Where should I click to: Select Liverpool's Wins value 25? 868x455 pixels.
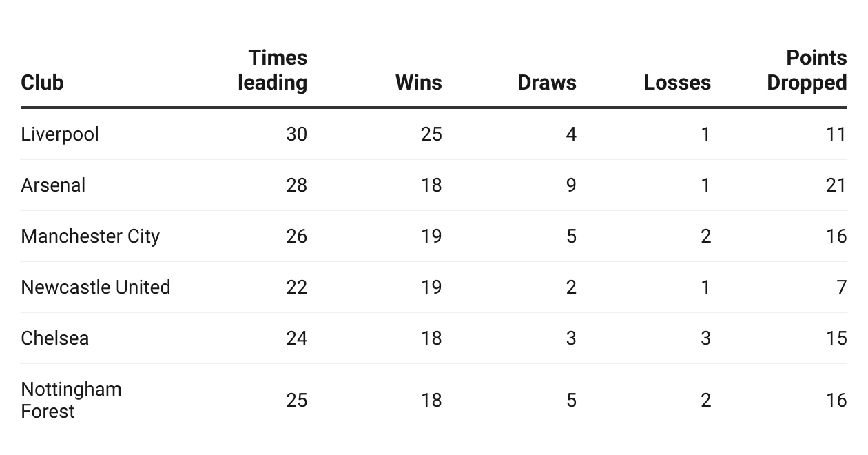431,134
